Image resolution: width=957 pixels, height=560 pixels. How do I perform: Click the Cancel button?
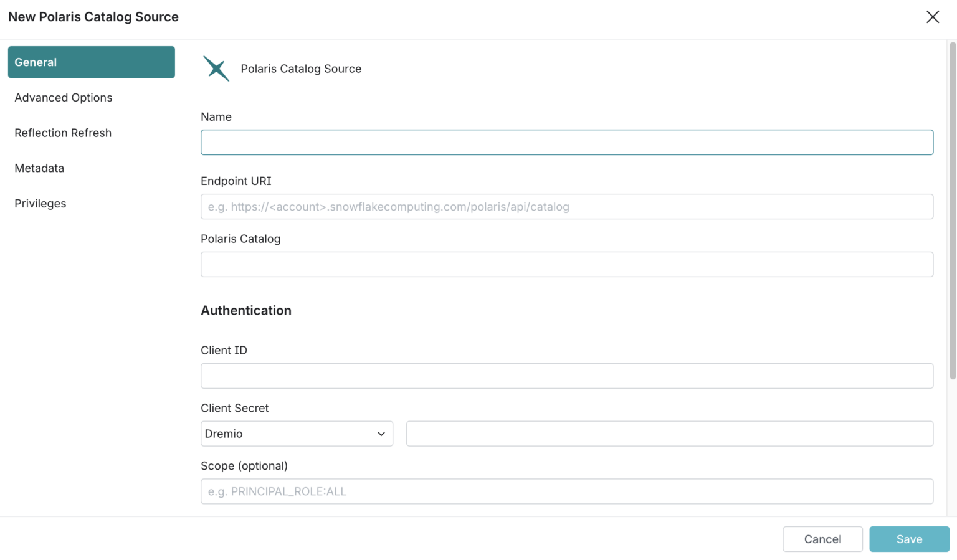click(822, 539)
